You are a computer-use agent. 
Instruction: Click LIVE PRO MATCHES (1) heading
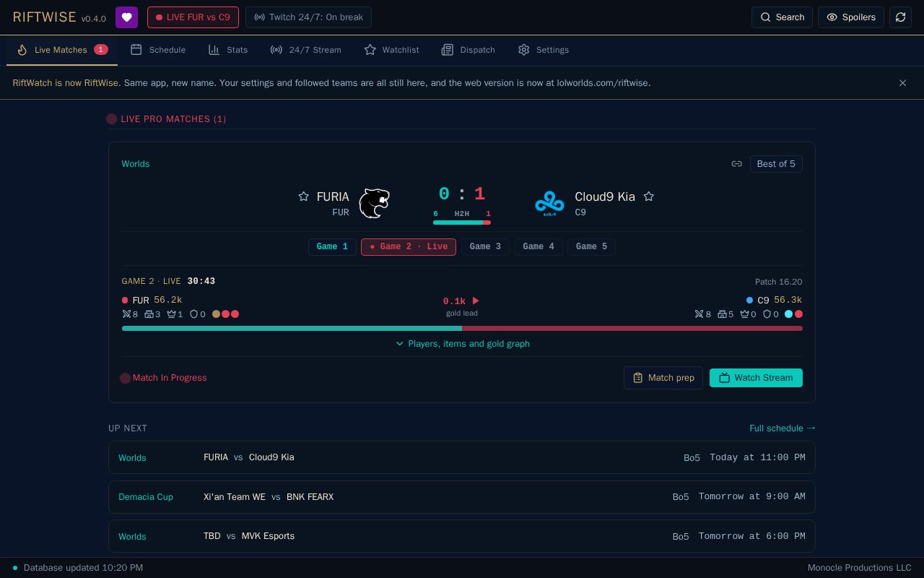click(173, 119)
